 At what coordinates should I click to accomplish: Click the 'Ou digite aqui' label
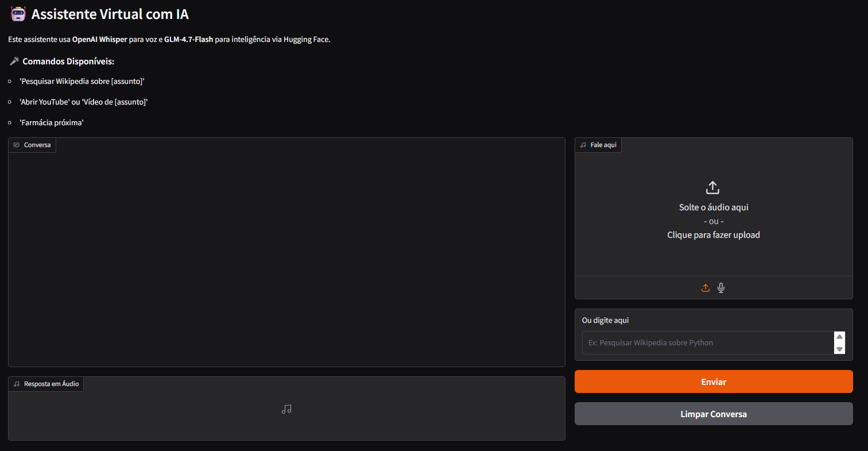point(605,320)
